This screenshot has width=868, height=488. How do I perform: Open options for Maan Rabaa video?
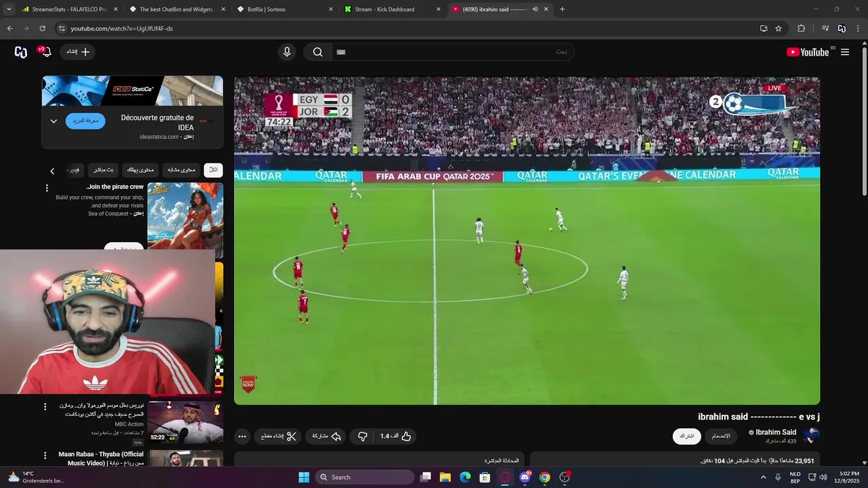(45, 455)
